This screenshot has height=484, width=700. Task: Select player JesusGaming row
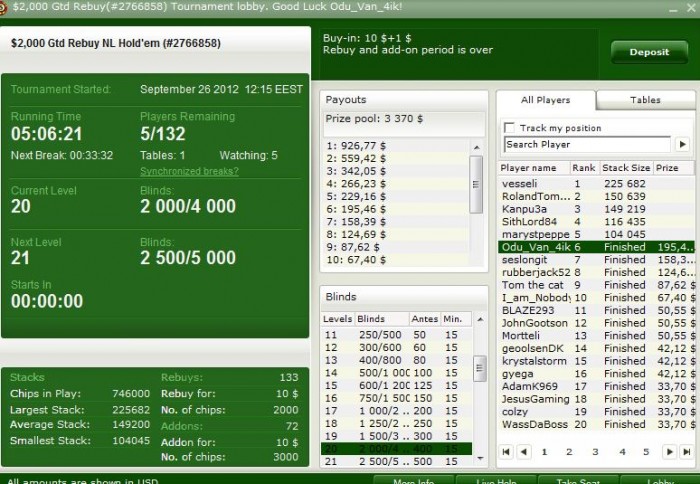click(596, 399)
